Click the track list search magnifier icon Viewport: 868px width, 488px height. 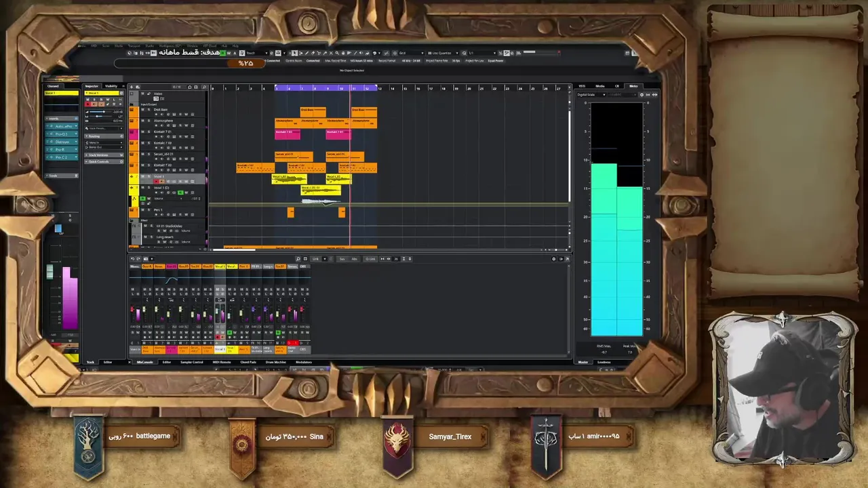(x=204, y=87)
